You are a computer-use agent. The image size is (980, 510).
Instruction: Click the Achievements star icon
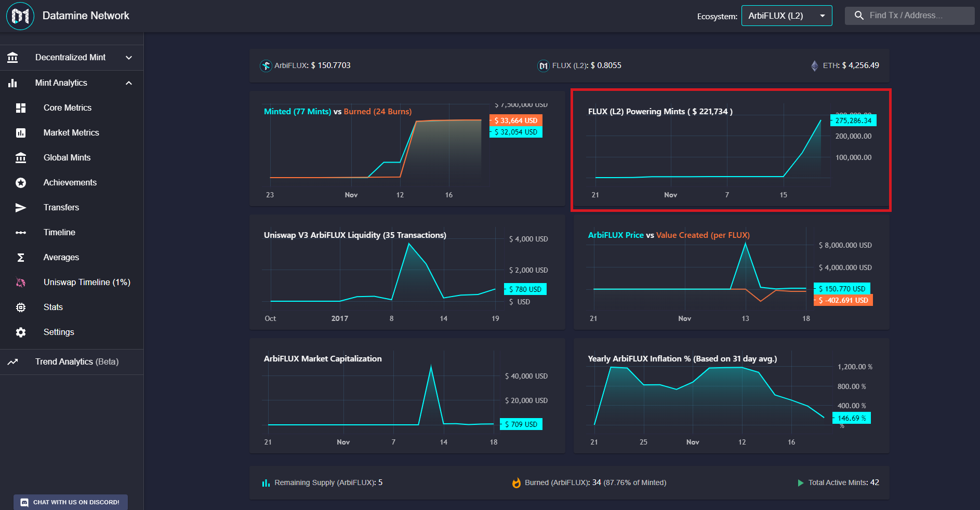21,183
